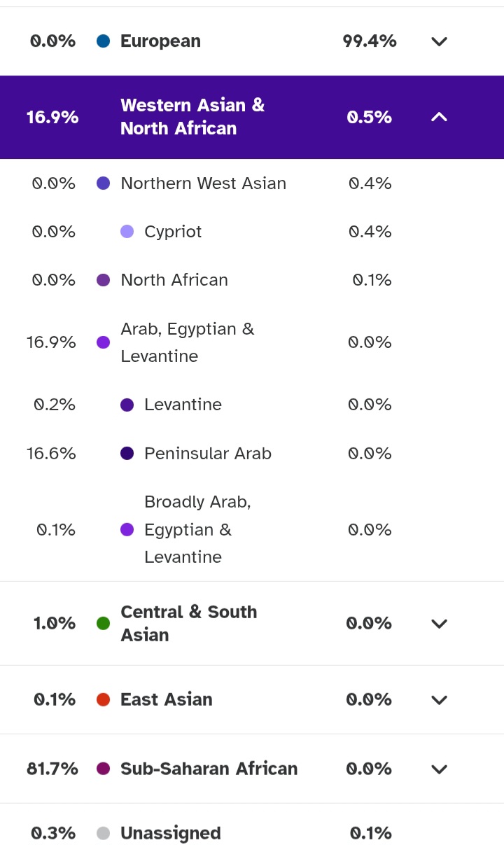Viewport: 504px width, 845px height.
Task: Click the gray Unassigned dot
Action: pos(104,833)
